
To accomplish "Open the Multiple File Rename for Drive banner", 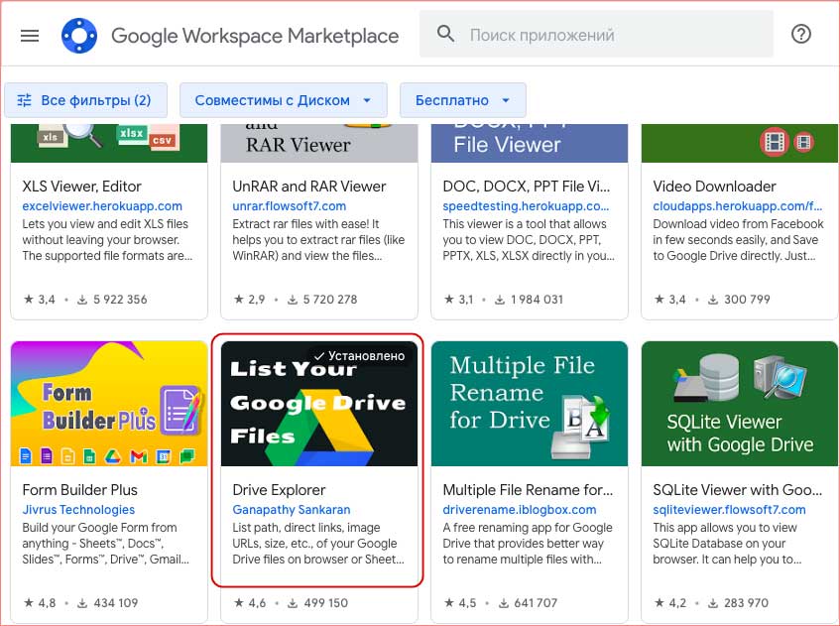I will tap(530, 404).
